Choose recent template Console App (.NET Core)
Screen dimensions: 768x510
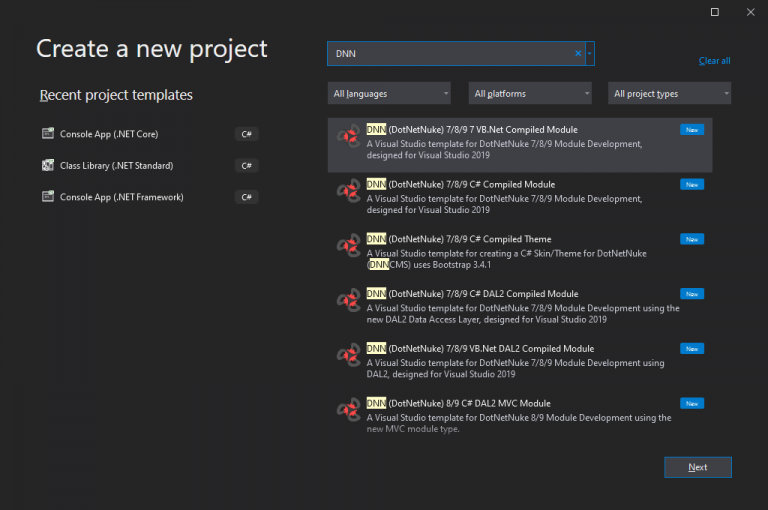pos(149,134)
